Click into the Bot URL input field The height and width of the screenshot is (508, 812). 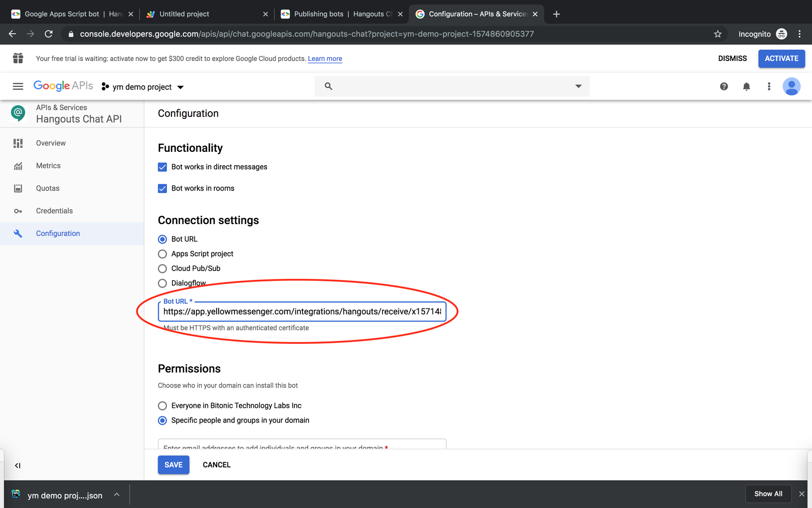(302, 312)
